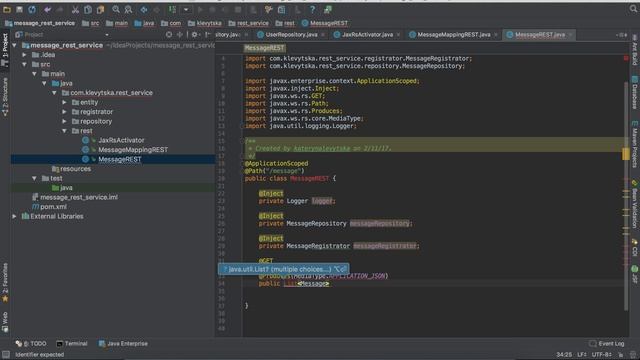Click the Paste toolbar icon
Viewport: 640px width, 360px height.
[x=100, y=9]
